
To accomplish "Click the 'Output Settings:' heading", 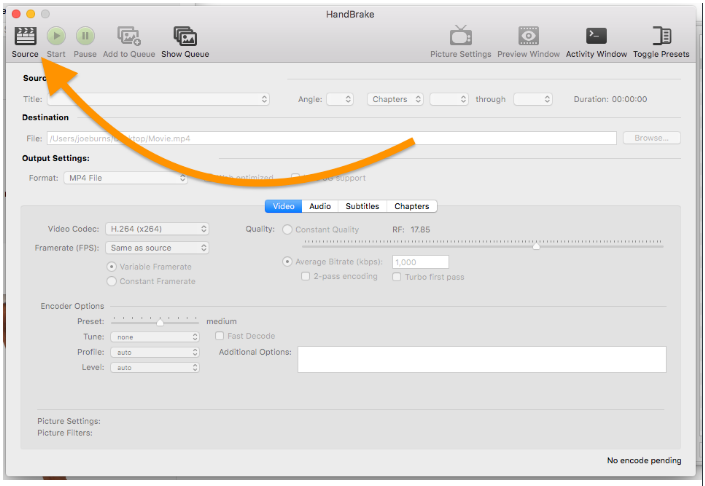I will (56, 158).
